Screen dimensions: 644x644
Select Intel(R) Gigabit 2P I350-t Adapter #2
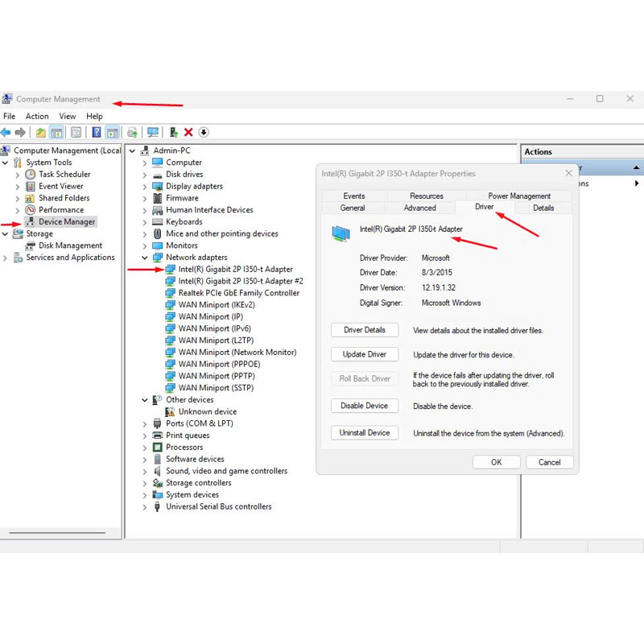241,281
